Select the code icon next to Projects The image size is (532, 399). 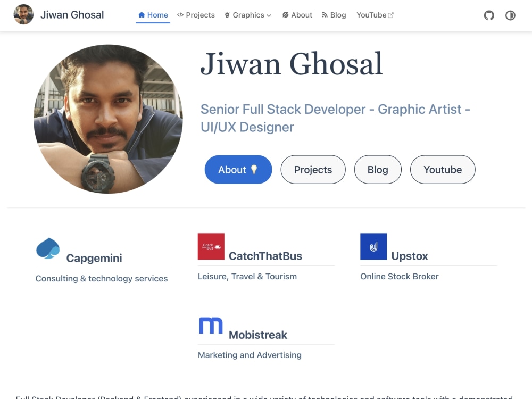coord(180,15)
